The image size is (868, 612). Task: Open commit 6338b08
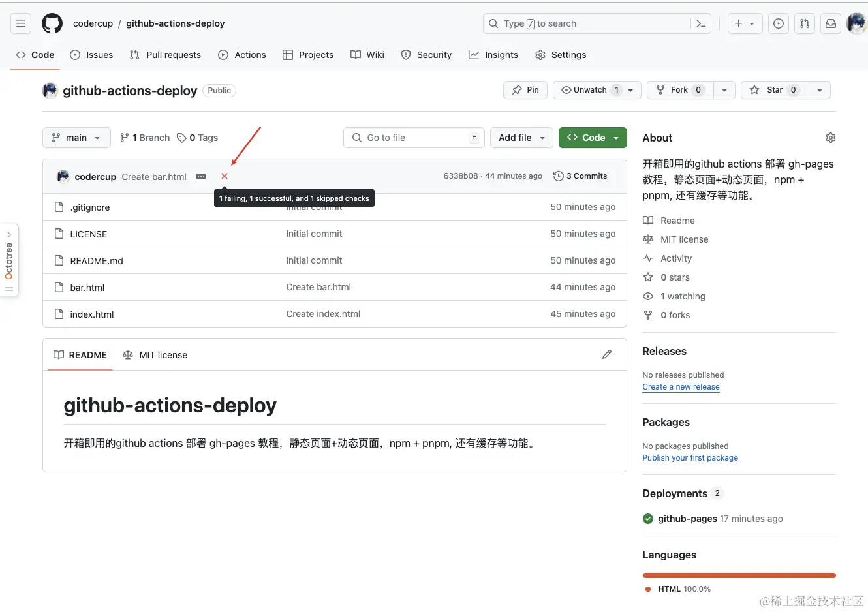point(461,176)
